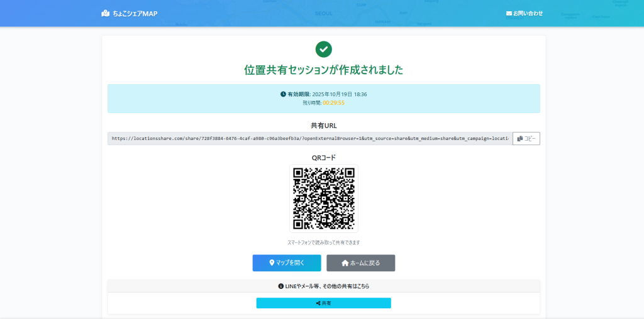Click the green checkmark success icon

[x=323, y=49]
